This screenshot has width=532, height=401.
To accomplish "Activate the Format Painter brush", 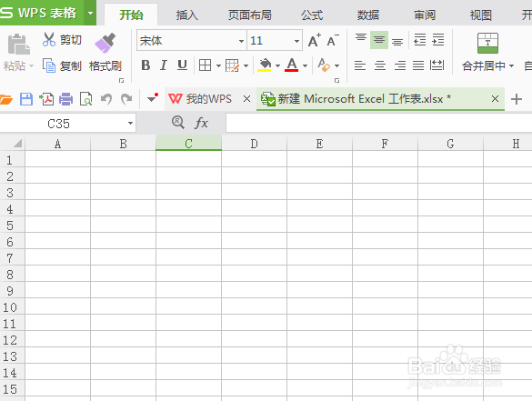I will (105, 43).
